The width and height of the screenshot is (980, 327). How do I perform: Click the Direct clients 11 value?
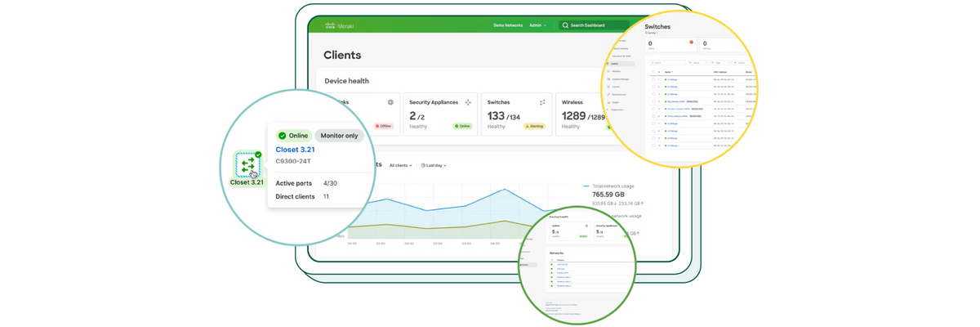(326, 196)
